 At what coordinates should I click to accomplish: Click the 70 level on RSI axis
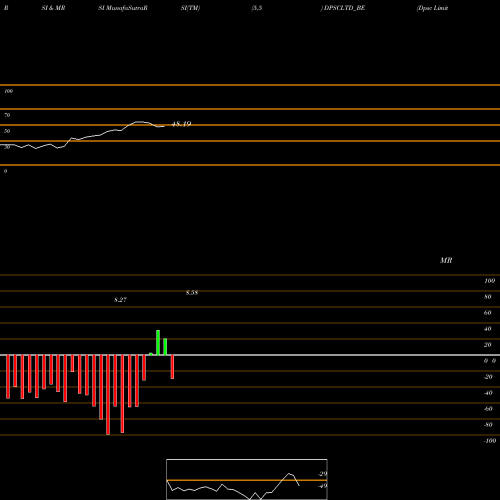[7, 115]
